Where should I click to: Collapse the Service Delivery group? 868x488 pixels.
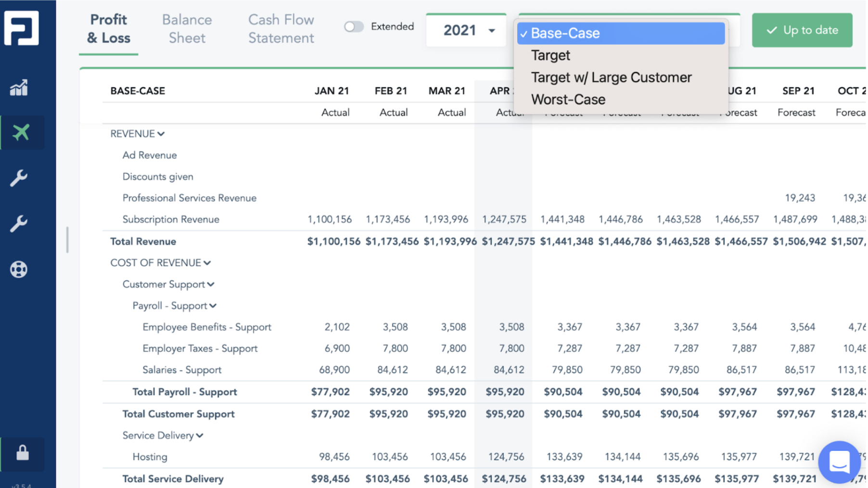click(x=200, y=436)
